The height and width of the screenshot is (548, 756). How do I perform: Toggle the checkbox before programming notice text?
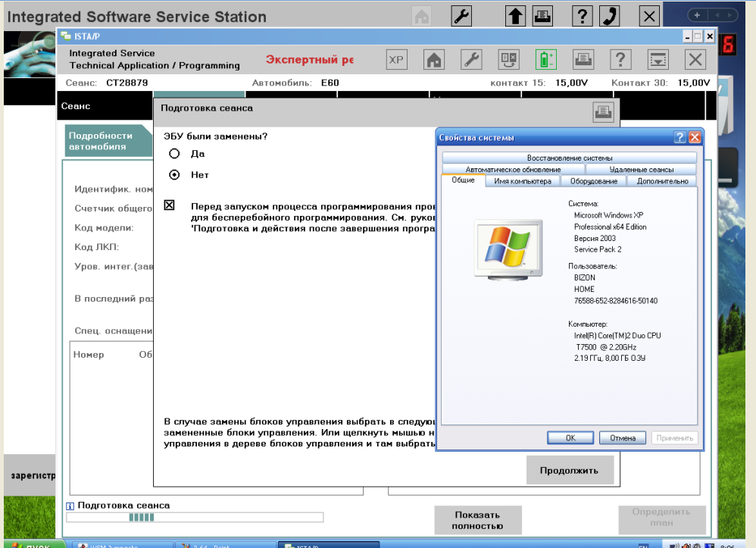169,205
